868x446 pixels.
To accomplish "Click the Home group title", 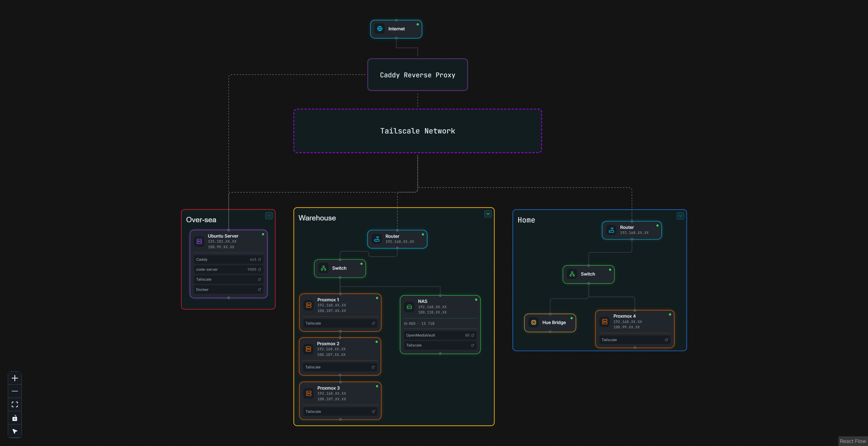I will tap(526, 220).
